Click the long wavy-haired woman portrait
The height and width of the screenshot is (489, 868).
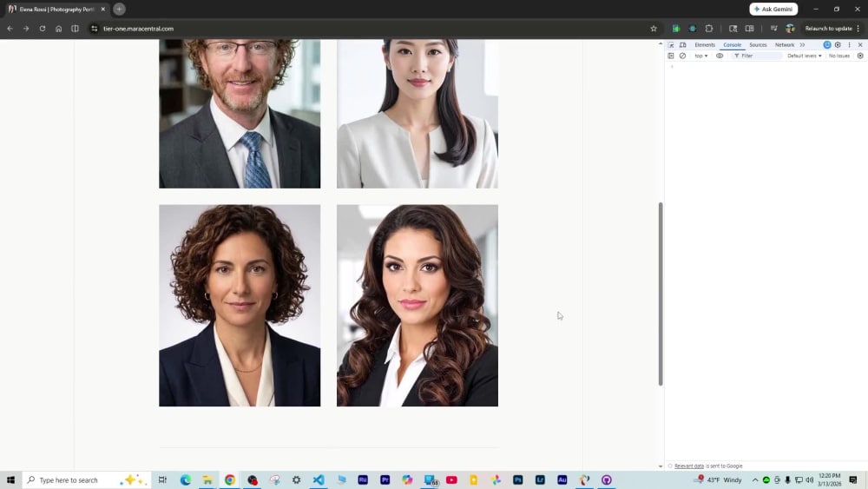pos(418,306)
